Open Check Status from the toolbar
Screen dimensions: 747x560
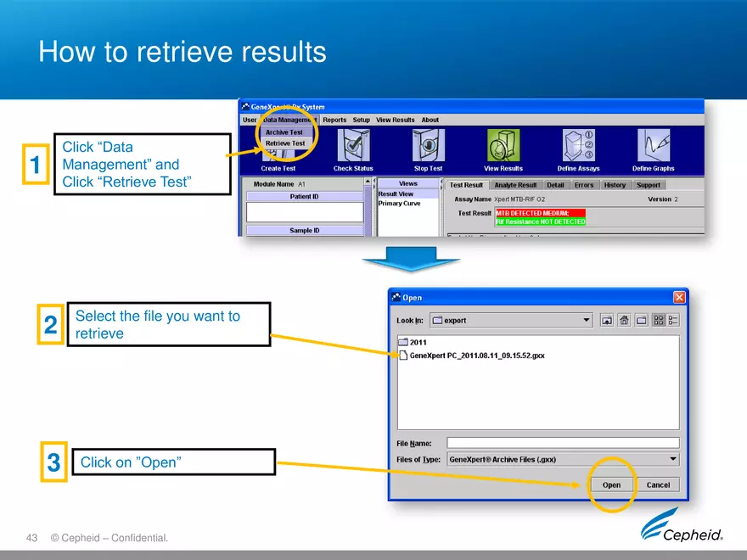[x=353, y=148]
